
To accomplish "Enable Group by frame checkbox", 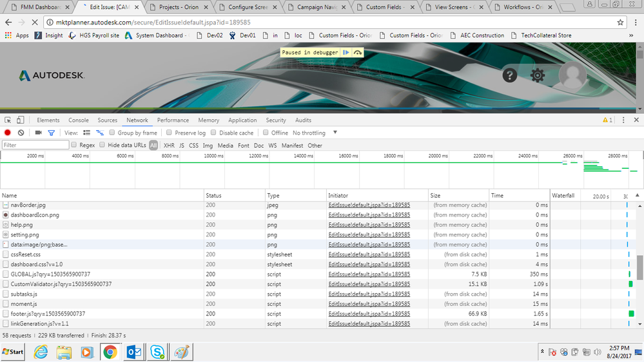I will 112,133.
